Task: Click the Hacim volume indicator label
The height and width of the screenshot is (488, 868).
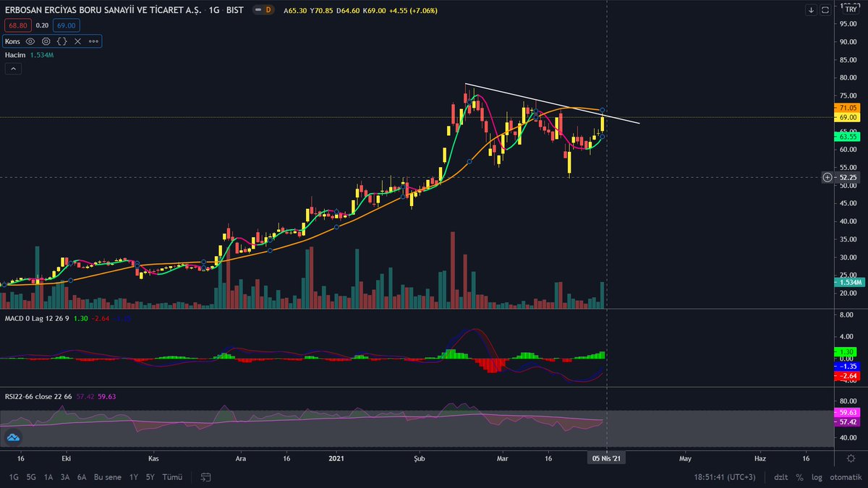Action: click(x=15, y=55)
